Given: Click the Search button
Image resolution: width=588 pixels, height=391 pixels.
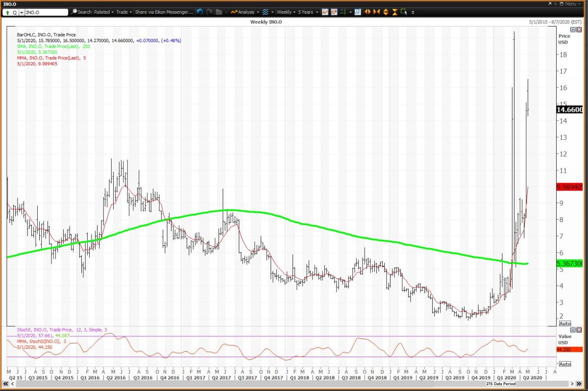Looking at the screenshot, I should tap(81, 12).
